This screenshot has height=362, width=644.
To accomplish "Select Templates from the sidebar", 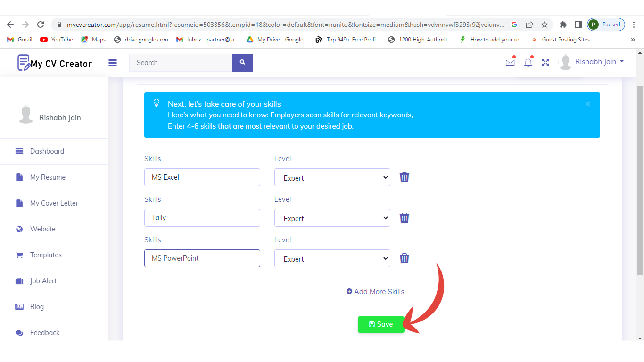I will 46,255.
